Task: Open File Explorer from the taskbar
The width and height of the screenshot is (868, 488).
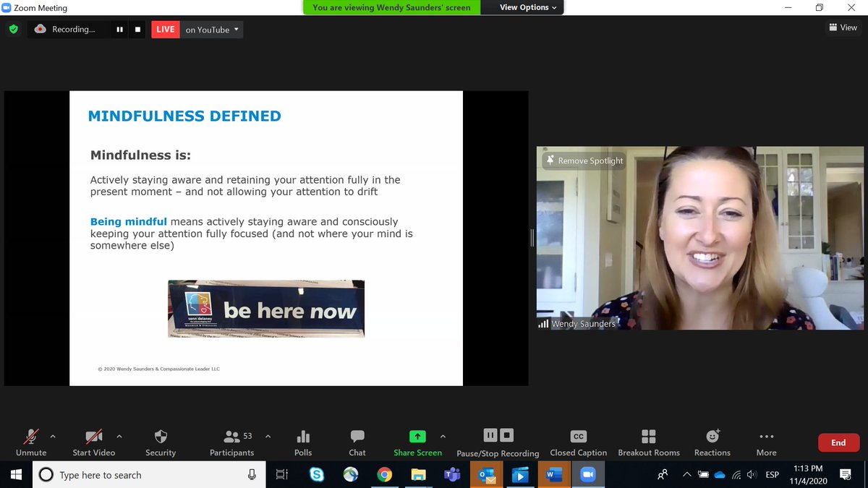Action: pyautogui.click(x=418, y=475)
